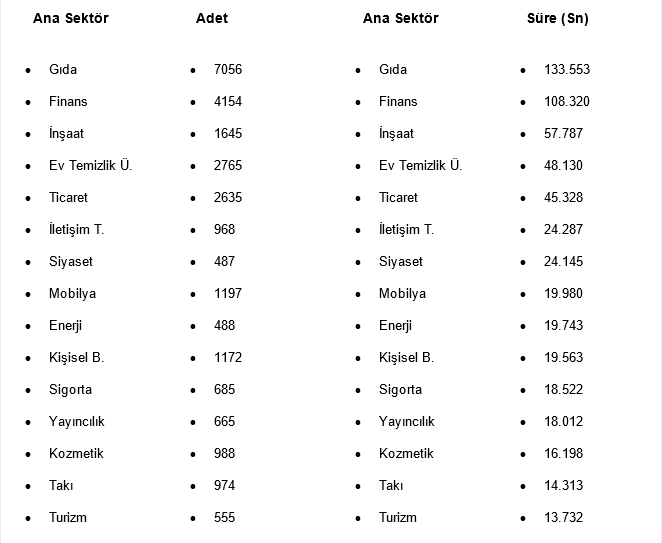Select the duration 45.328 entry

click(563, 198)
